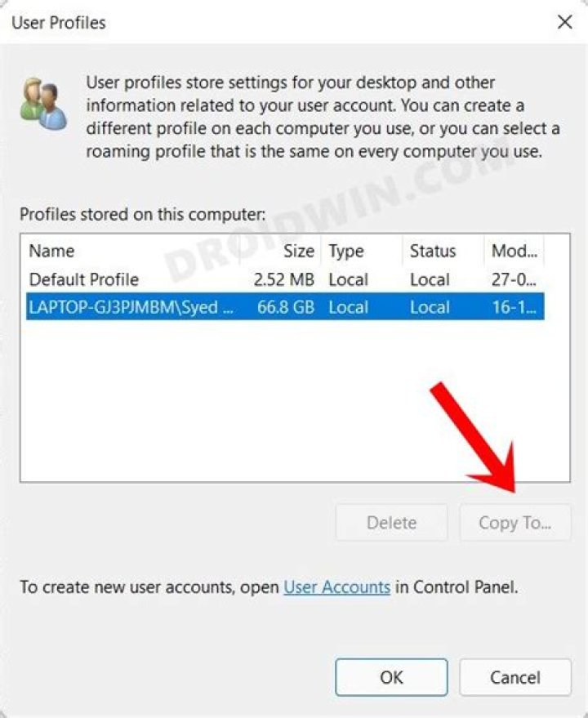The height and width of the screenshot is (718, 588).
Task: Sort by the Name column header
Action: click(133, 251)
